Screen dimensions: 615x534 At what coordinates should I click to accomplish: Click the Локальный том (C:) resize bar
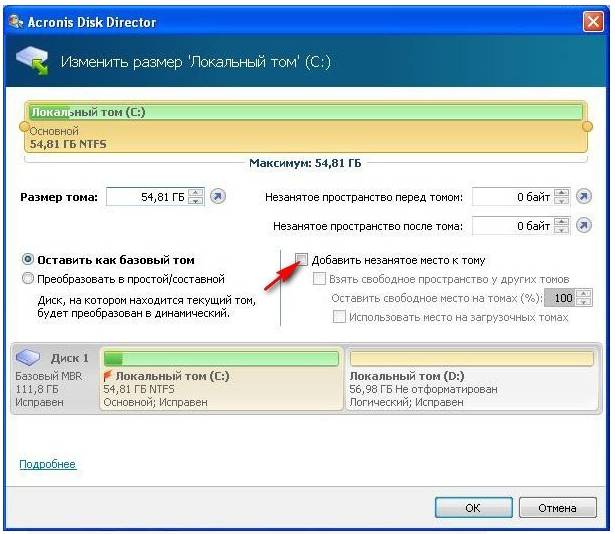pyautogui.click(x=306, y=127)
